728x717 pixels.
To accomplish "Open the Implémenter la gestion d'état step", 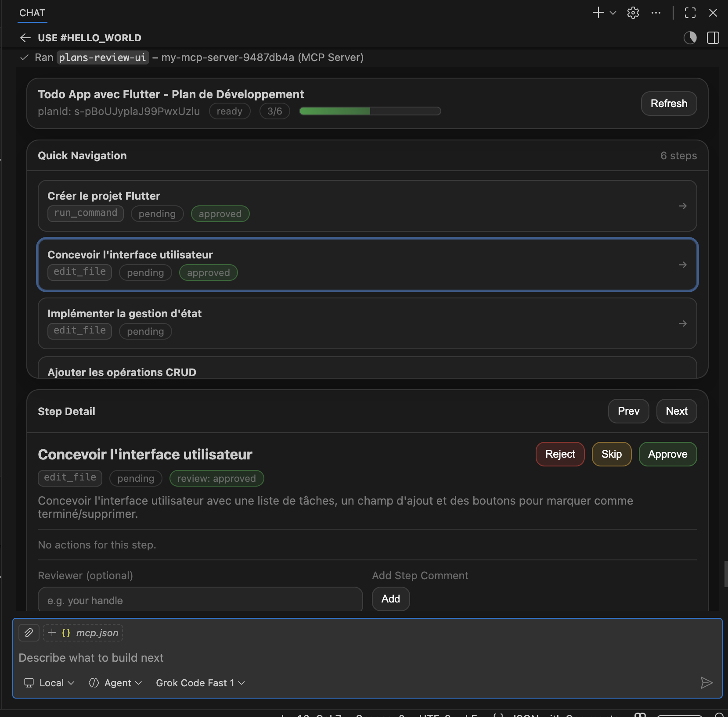I will pyautogui.click(x=368, y=323).
